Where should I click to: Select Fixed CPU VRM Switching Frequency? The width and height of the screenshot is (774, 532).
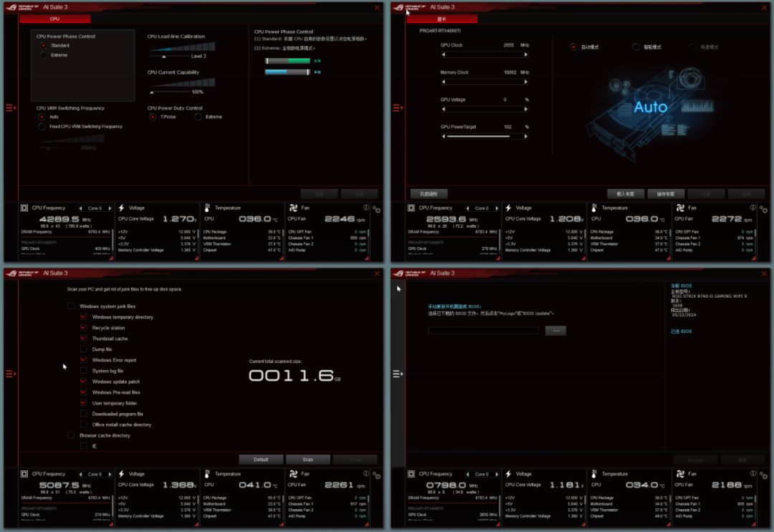[x=42, y=127]
